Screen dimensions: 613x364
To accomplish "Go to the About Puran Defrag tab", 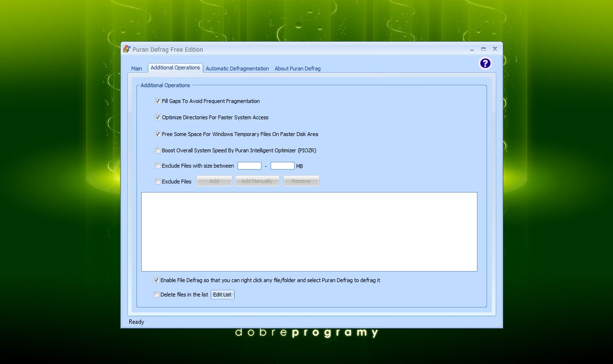I will point(297,68).
